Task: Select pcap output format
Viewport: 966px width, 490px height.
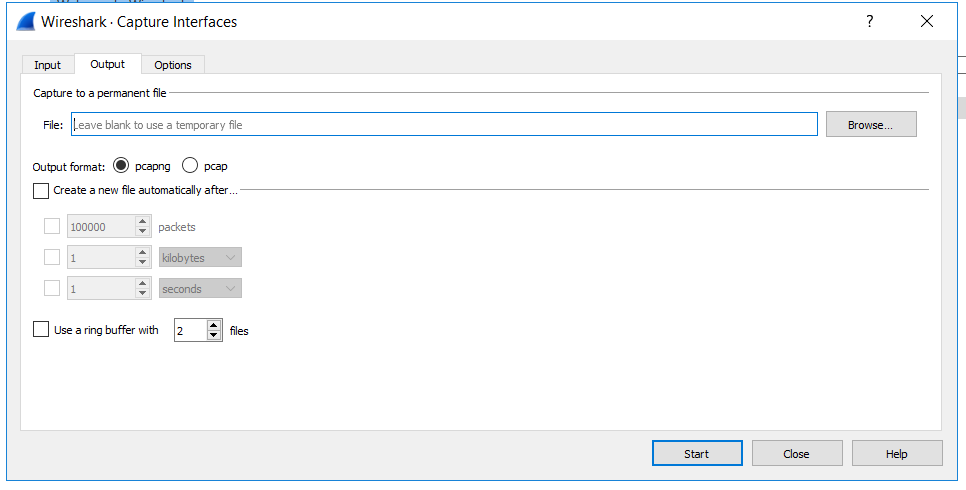Action: click(x=190, y=166)
